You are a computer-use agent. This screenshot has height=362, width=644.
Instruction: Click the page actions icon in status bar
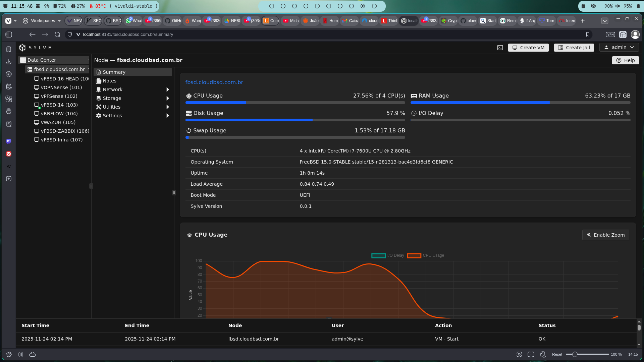(543, 354)
